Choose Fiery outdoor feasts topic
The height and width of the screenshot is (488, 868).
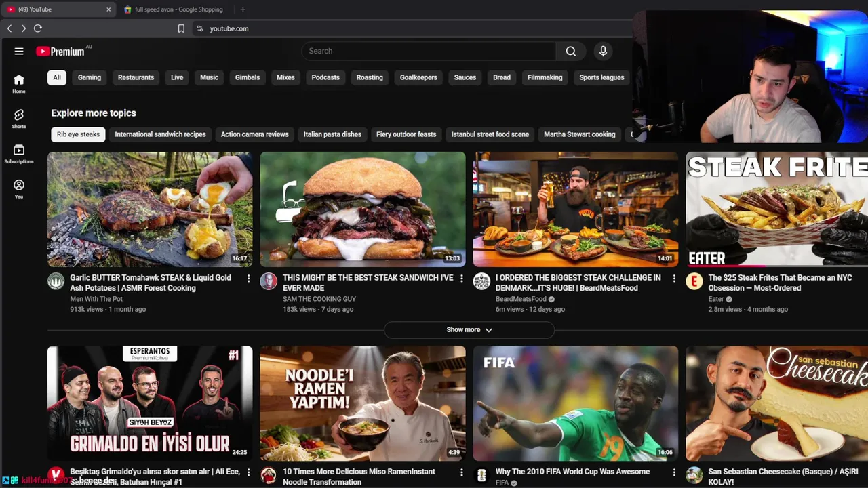(x=406, y=134)
